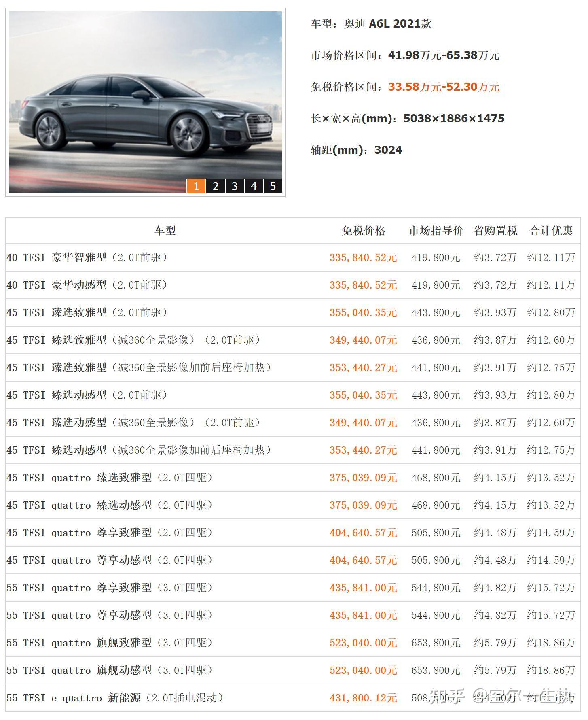Click 431,800.12元 in the 新能源 row
588x720 pixels.
(363, 698)
